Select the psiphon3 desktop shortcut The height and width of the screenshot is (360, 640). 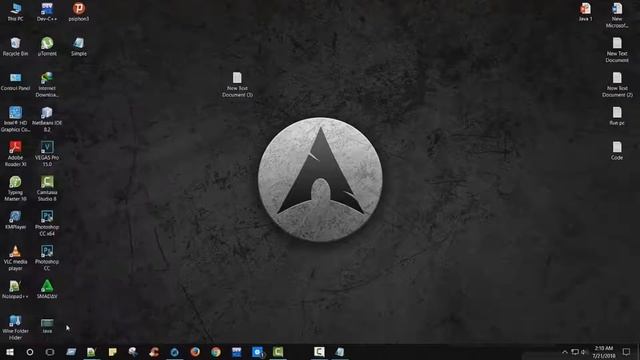point(79,12)
